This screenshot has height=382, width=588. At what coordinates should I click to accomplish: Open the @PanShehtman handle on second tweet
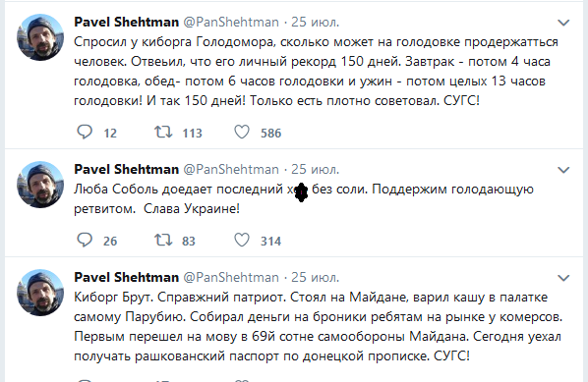point(231,169)
